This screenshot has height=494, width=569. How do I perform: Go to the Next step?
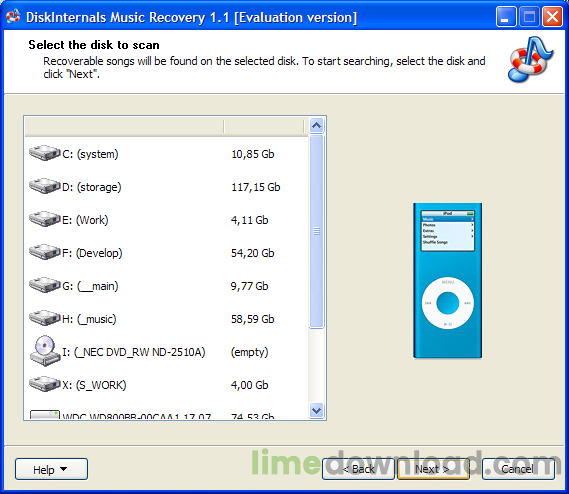click(433, 469)
